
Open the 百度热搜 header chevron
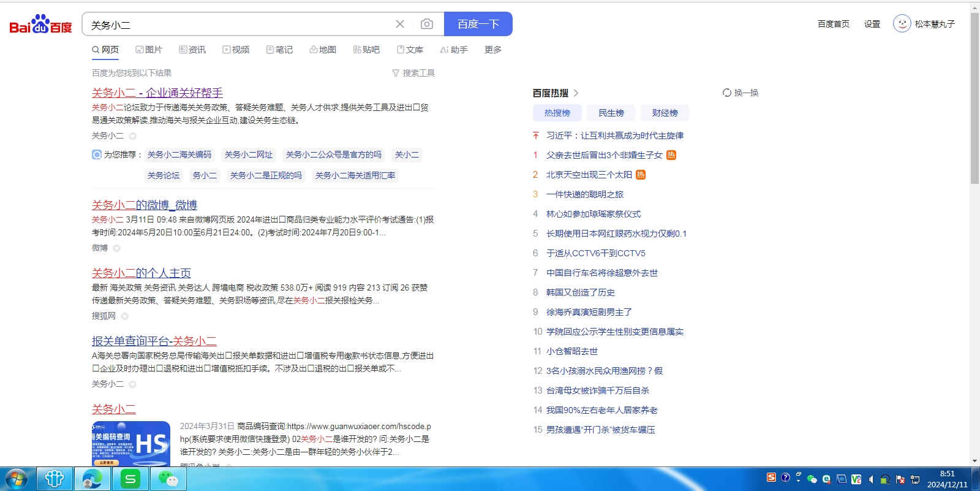pos(576,93)
